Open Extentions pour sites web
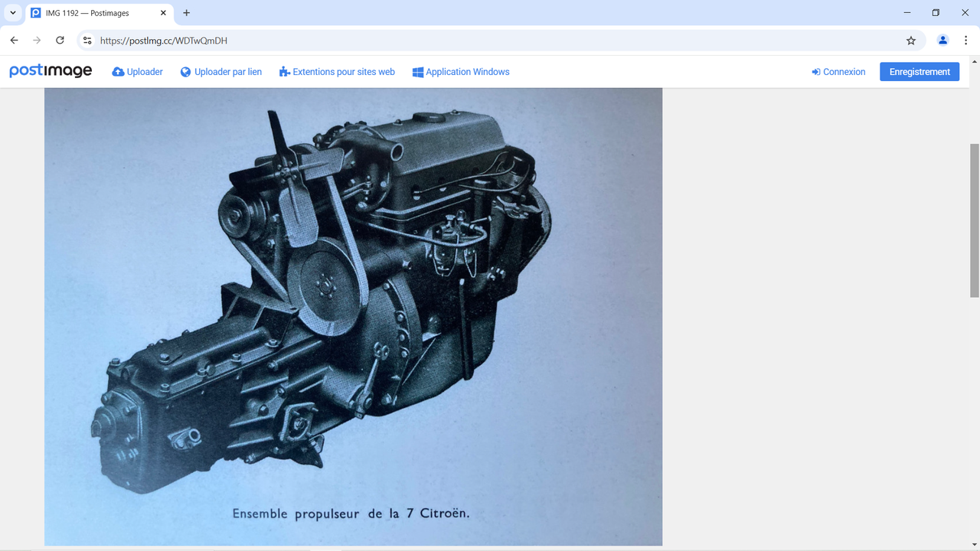This screenshot has height=551, width=980. (x=337, y=72)
